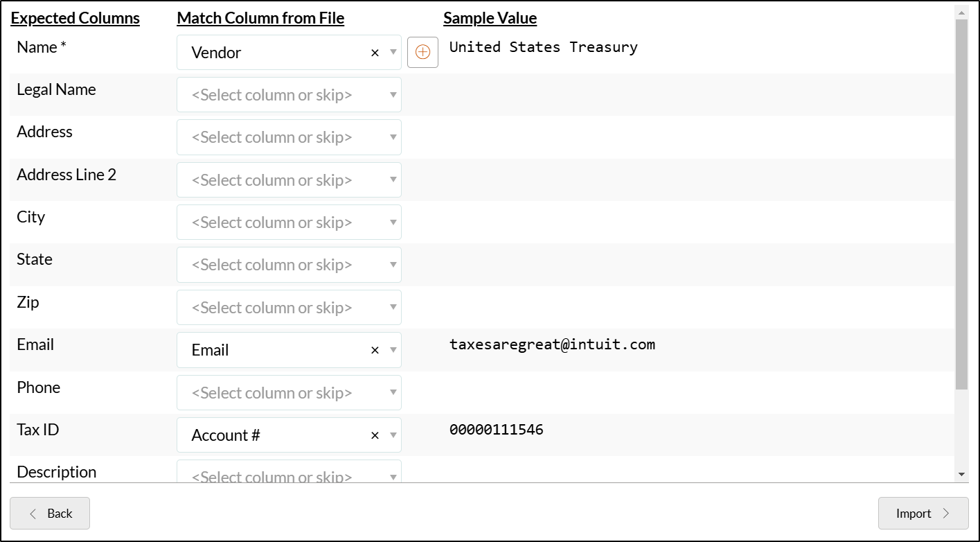Click the scrollbar down arrow
The width and height of the screenshot is (980, 542).
coord(961,474)
